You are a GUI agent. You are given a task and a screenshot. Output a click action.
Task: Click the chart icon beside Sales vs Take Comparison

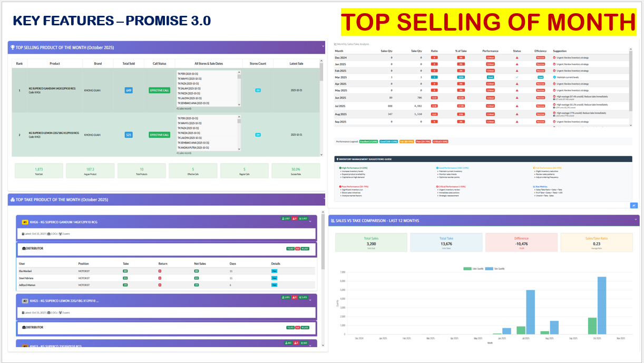tap(332, 221)
